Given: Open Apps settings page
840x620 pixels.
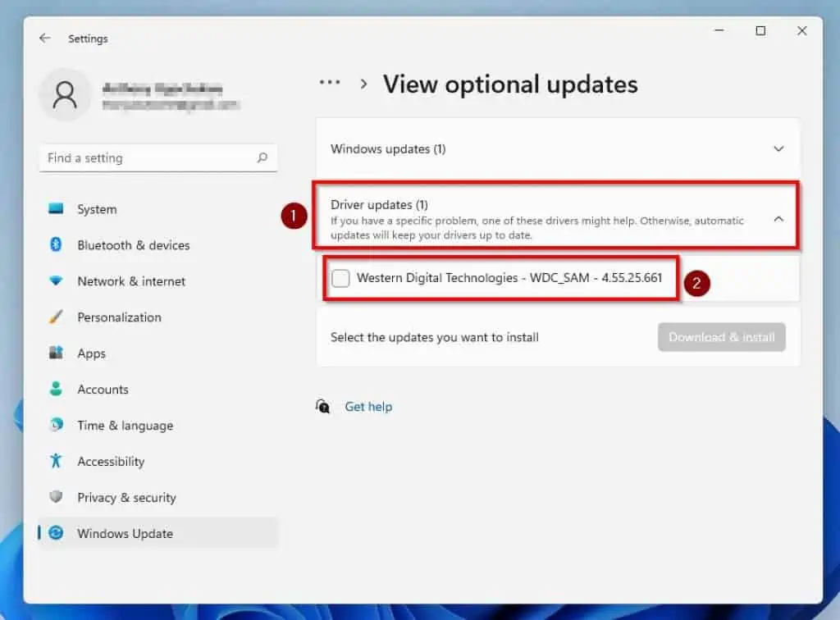Looking at the screenshot, I should (158, 353).
